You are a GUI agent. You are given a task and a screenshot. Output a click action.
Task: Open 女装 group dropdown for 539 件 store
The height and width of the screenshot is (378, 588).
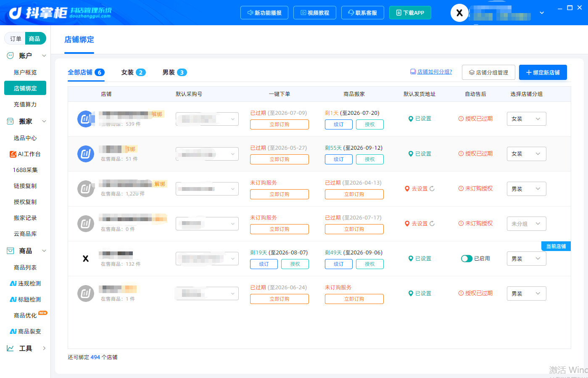tap(526, 119)
